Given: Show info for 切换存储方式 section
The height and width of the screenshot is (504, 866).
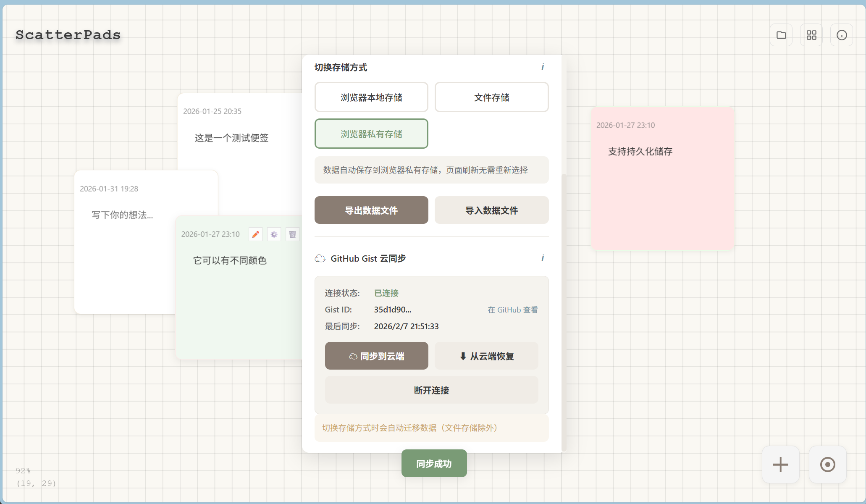Looking at the screenshot, I should (543, 67).
